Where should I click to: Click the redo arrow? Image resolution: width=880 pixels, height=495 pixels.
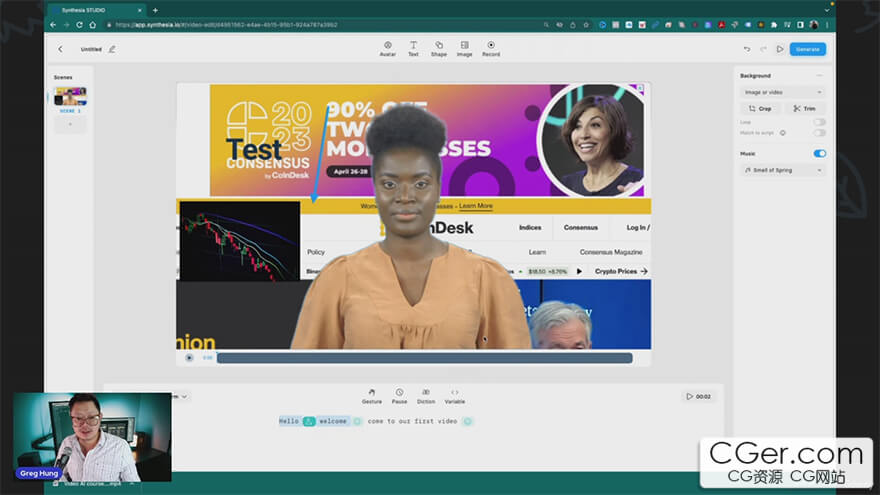point(763,49)
